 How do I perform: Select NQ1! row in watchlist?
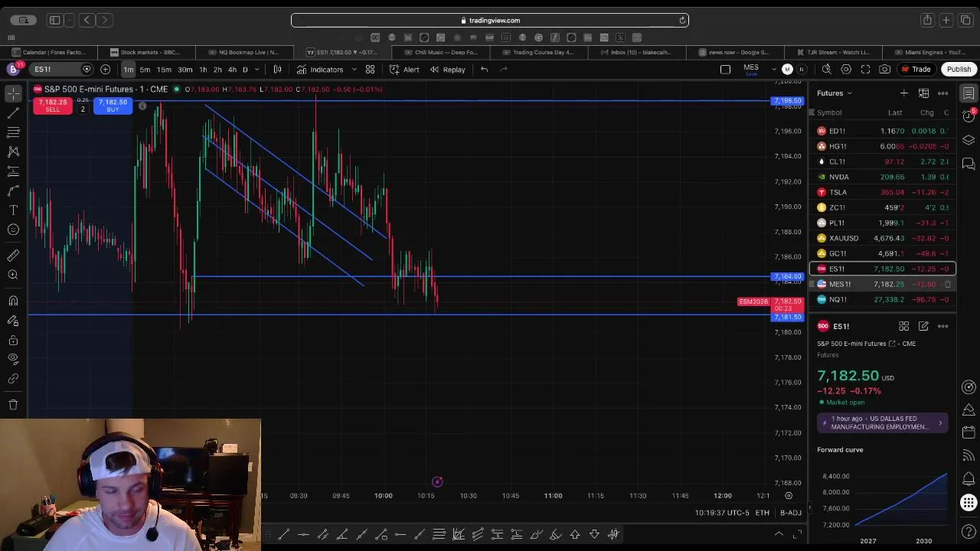pyautogui.click(x=883, y=299)
